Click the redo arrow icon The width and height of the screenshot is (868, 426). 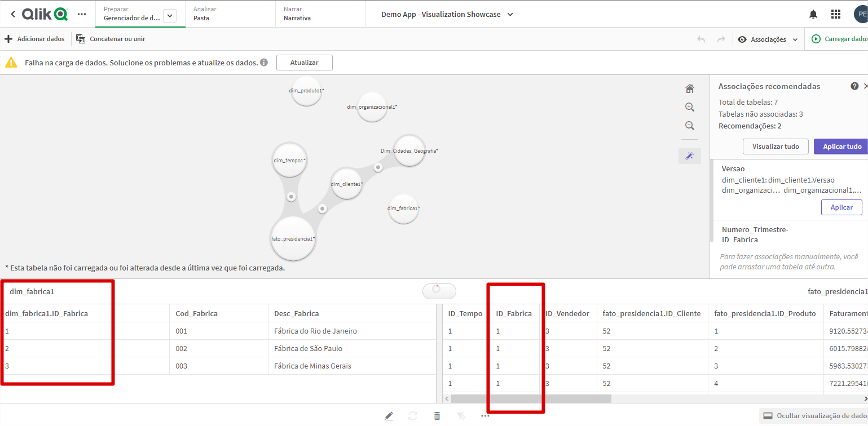[x=721, y=39]
